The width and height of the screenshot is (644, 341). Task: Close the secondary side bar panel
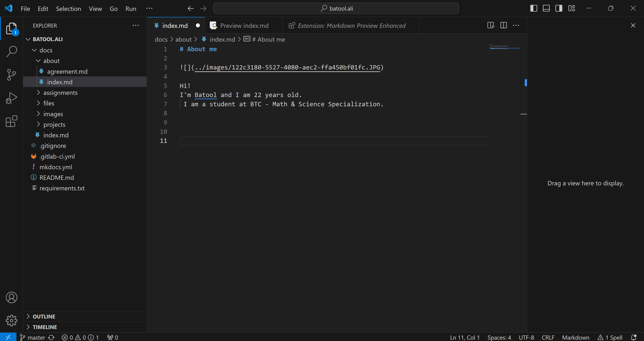coord(633,26)
